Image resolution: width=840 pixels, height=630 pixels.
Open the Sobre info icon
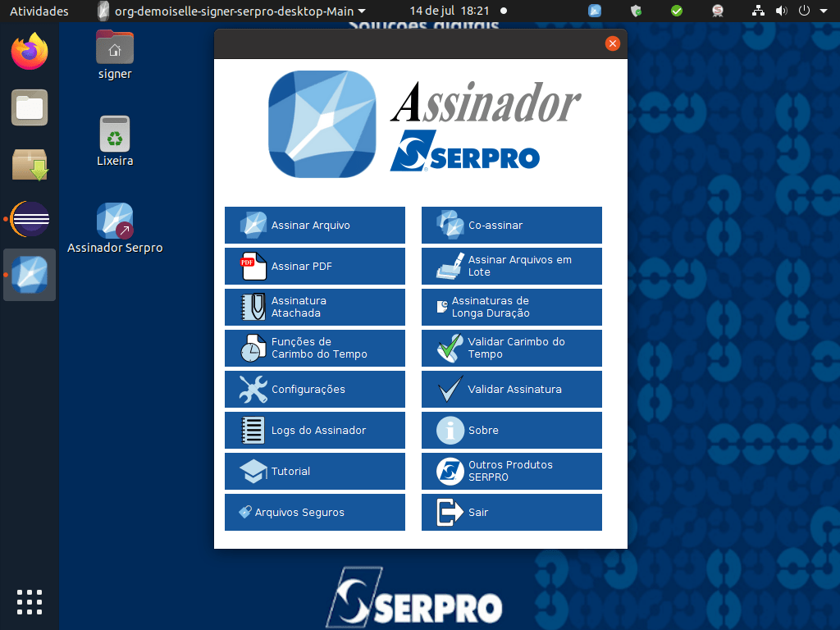coord(450,430)
